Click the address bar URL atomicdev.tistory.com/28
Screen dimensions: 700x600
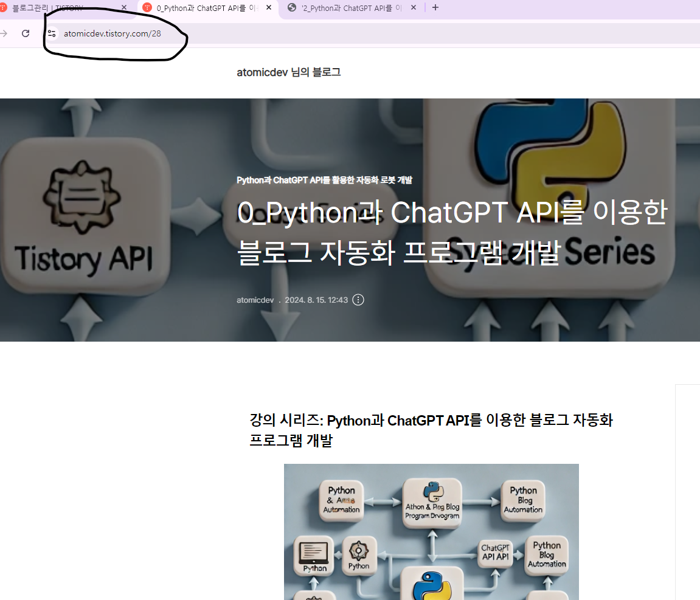[x=113, y=33]
